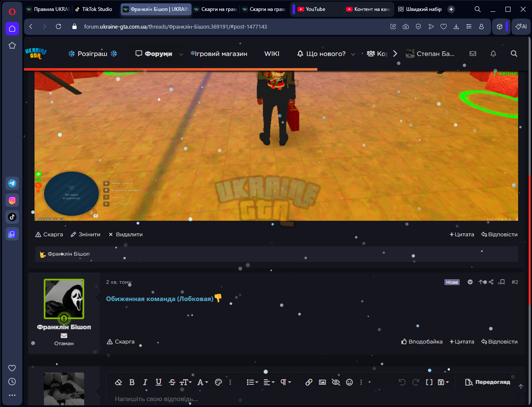Screen dimensions: 532x407
Task: Expand the Форуми menu chevron
Action: (181, 54)
